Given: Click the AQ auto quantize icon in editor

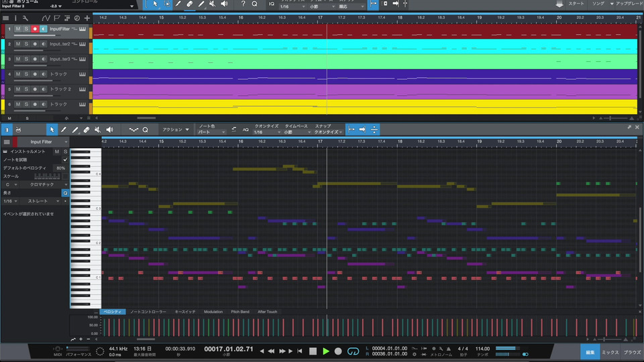Looking at the screenshot, I should 246,129.
